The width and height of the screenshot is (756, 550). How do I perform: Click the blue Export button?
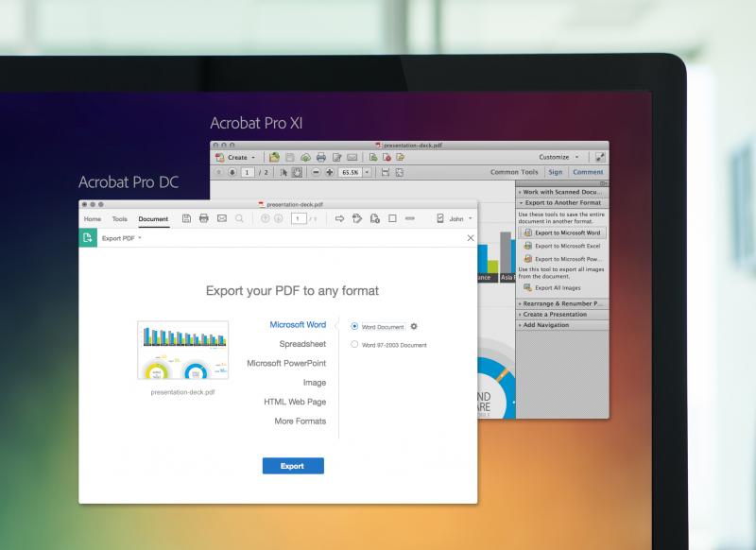click(293, 466)
